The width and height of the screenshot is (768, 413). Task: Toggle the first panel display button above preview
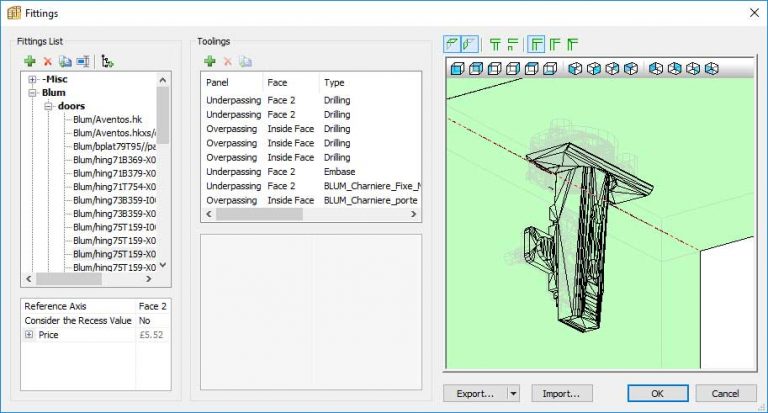pos(452,44)
